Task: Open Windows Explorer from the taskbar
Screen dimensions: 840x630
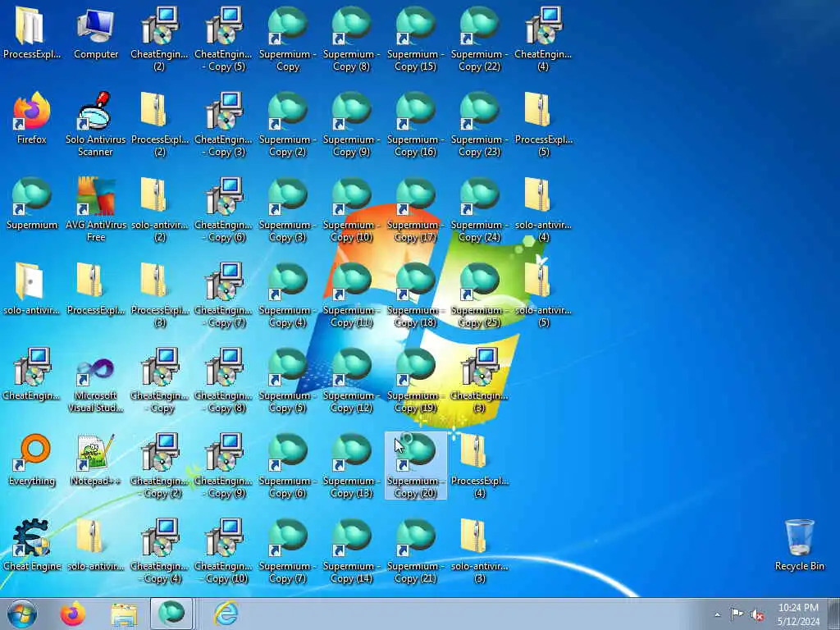Action: [125, 614]
